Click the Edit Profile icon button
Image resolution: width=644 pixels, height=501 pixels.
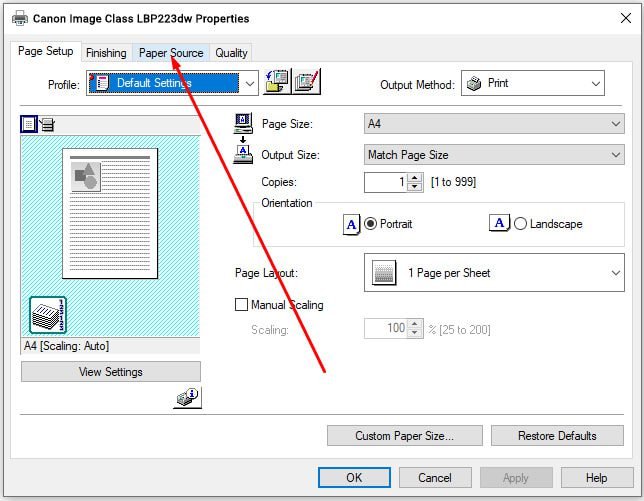tap(306, 83)
